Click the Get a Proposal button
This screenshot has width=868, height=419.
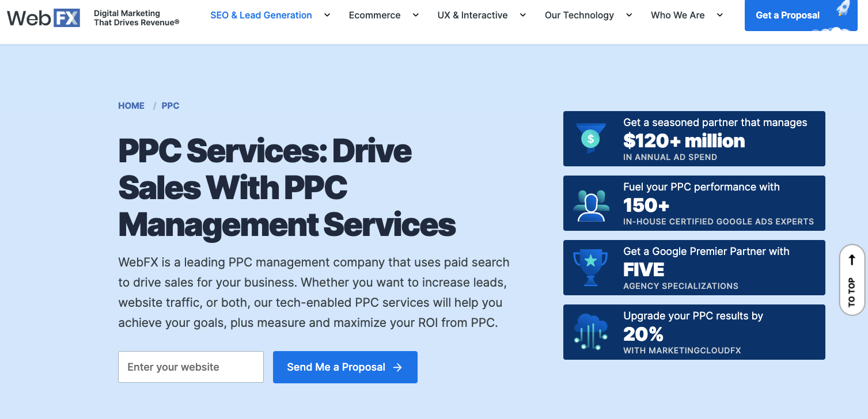(801, 15)
